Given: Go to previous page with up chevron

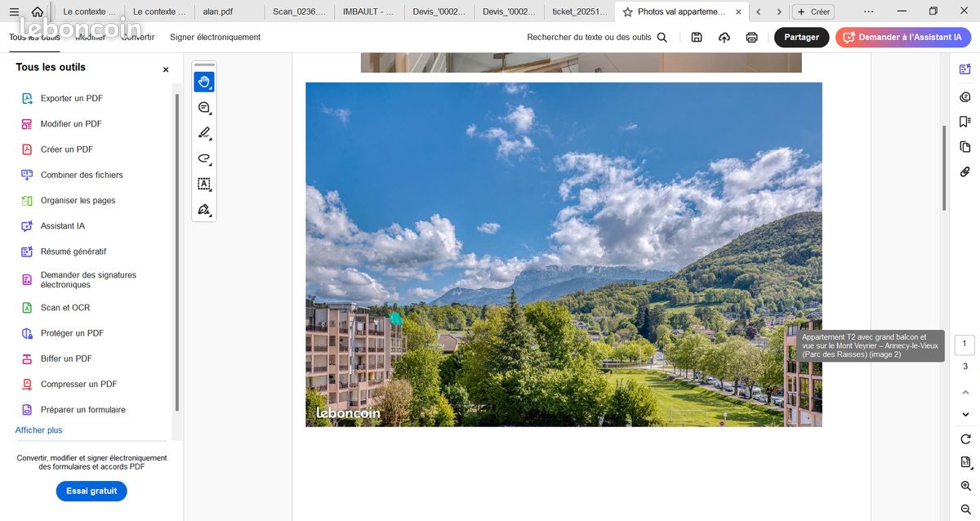Looking at the screenshot, I should click(x=965, y=393).
